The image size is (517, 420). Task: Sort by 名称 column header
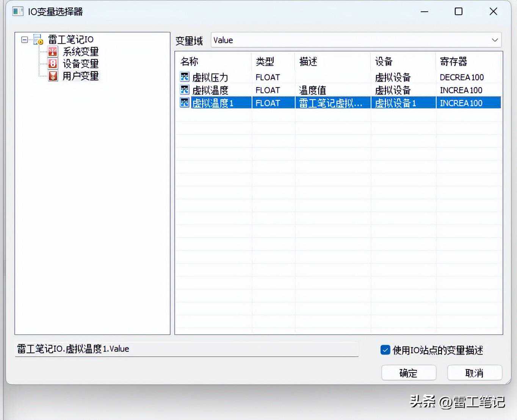coord(190,61)
